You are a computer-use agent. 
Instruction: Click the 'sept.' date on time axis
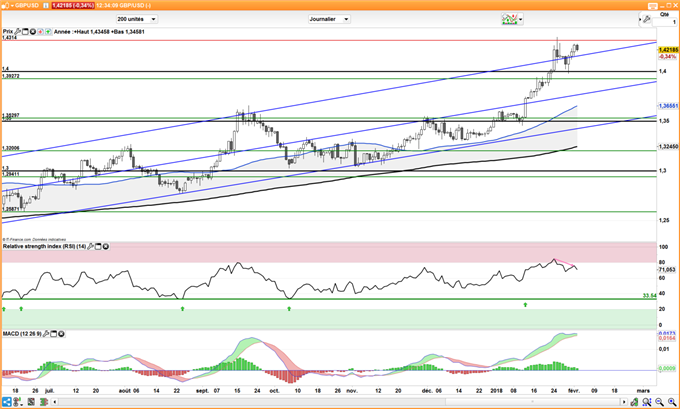(202, 391)
